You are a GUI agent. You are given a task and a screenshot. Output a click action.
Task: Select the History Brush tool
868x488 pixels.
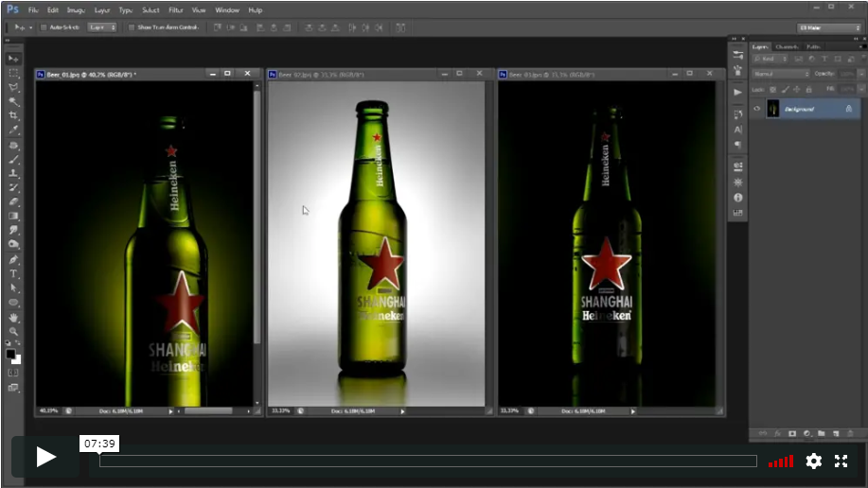[x=14, y=188]
